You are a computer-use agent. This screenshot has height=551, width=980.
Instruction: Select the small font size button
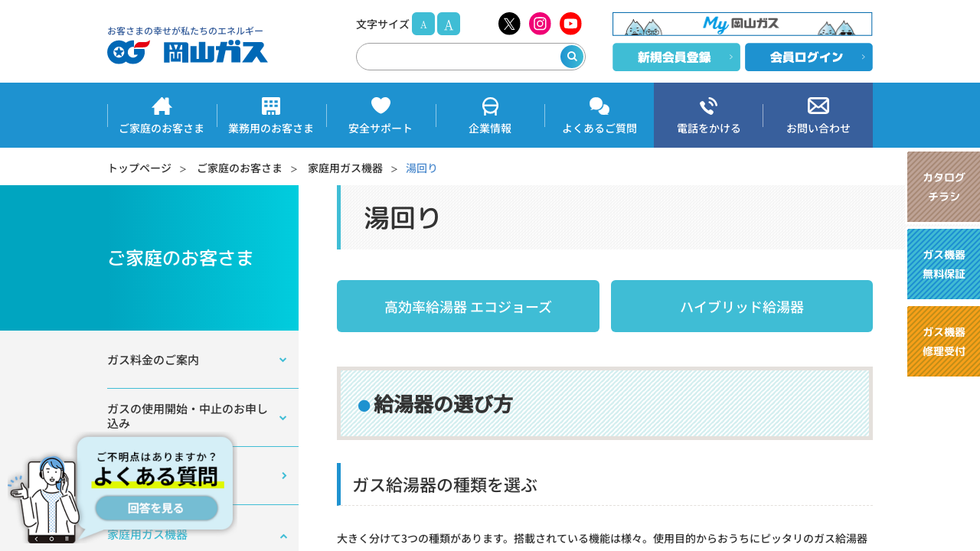point(423,24)
